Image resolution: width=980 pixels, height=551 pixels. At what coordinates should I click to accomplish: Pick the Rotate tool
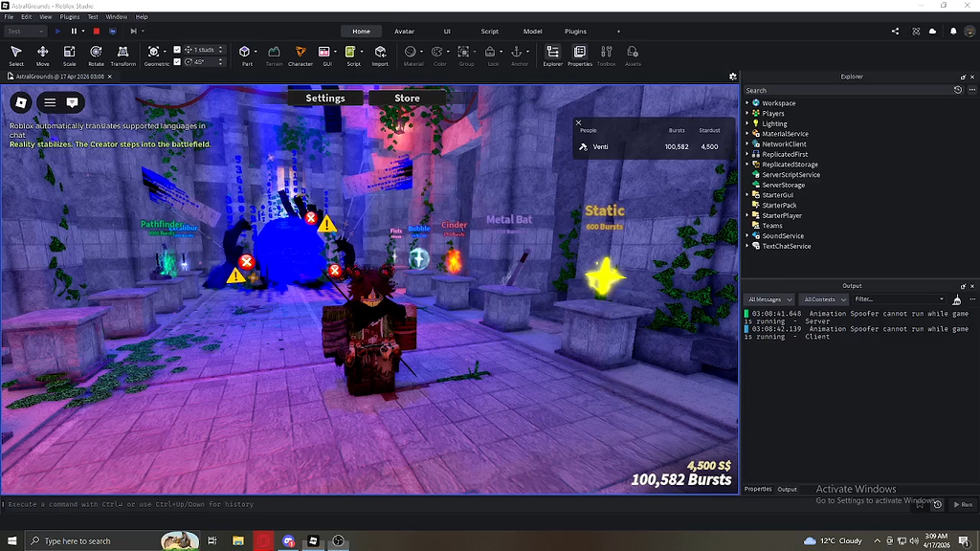[x=96, y=55]
